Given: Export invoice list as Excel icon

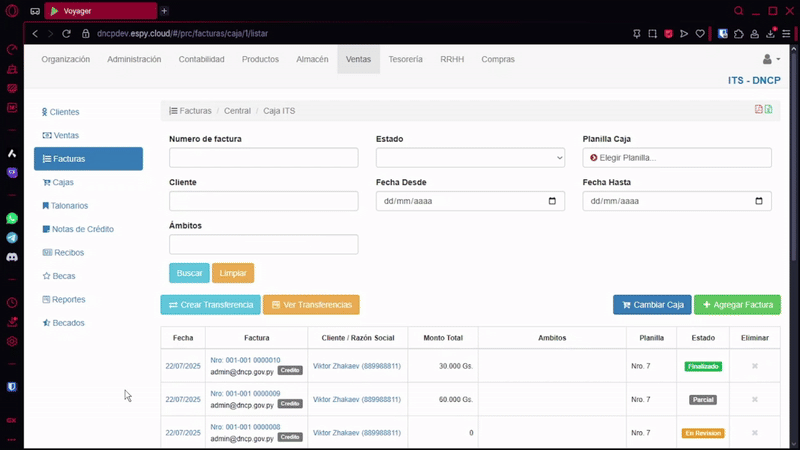Looking at the screenshot, I should [x=768, y=110].
